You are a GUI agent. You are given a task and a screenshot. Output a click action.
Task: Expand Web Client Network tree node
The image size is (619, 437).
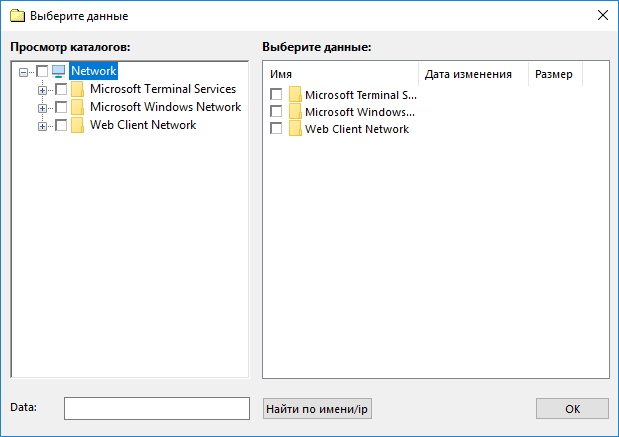click(42, 126)
